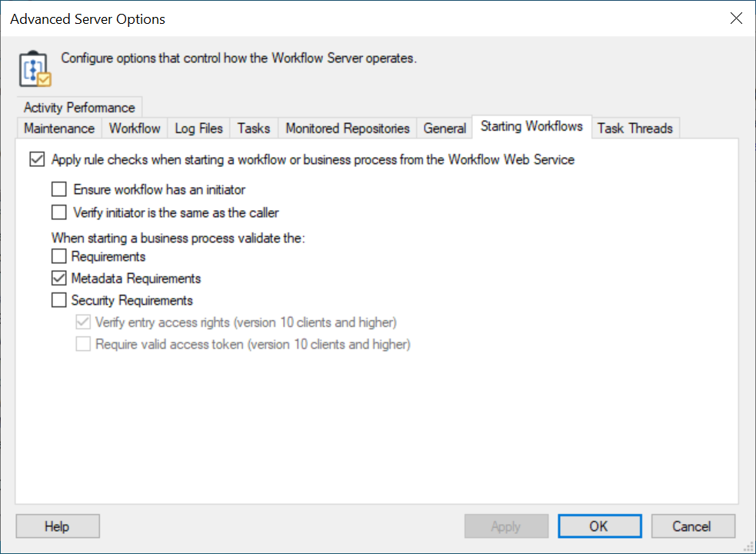Image resolution: width=756 pixels, height=554 pixels.
Task: Open the Maintenance tab
Action: coord(59,128)
